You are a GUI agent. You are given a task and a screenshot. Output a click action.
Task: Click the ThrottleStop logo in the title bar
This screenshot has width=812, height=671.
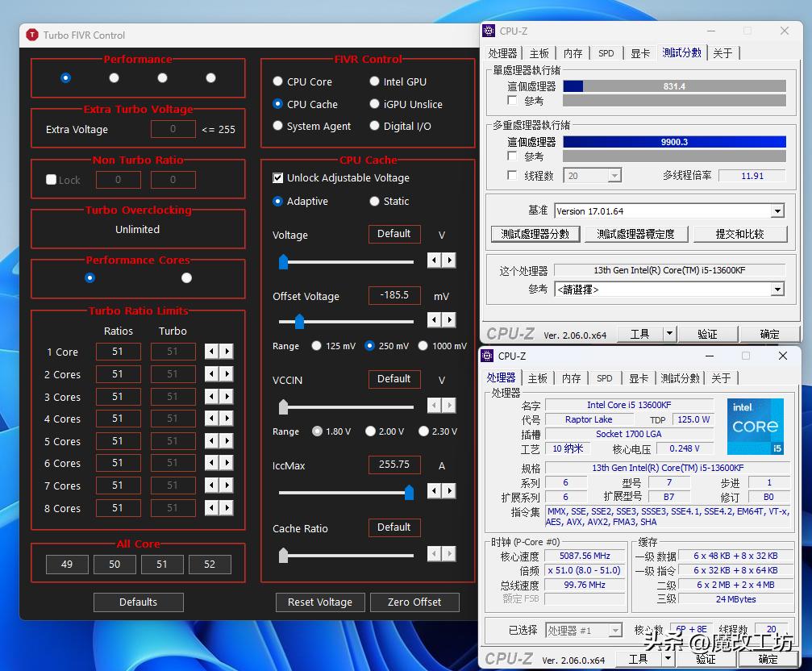pyautogui.click(x=31, y=35)
